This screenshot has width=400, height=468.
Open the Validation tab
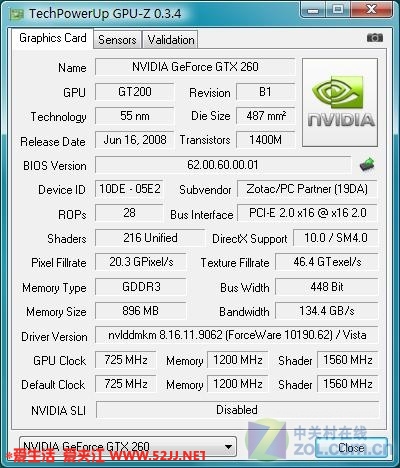[171, 40]
